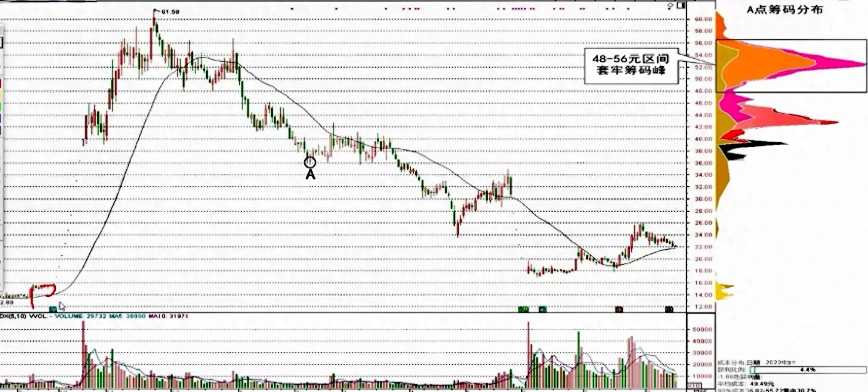Click the A点筹码分布 panel title
868x392 pixels.
click(784, 10)
